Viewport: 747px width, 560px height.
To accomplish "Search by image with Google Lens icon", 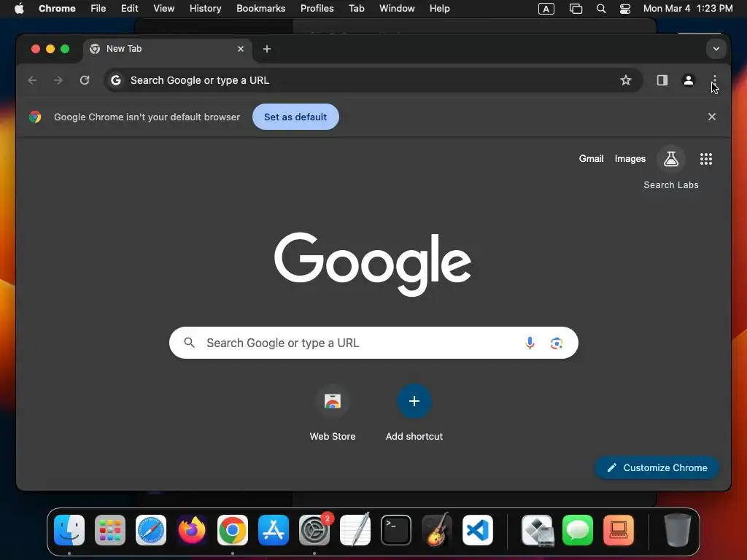I will (x=556, y=343).
